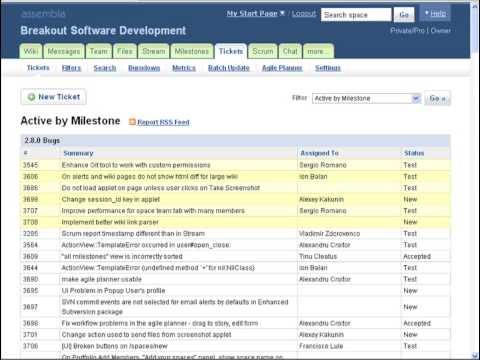Open 'make agile planner usable' ticket
The height and width of the screenshot is (360, 480).
pyautogui.click(x=102, y=279)
